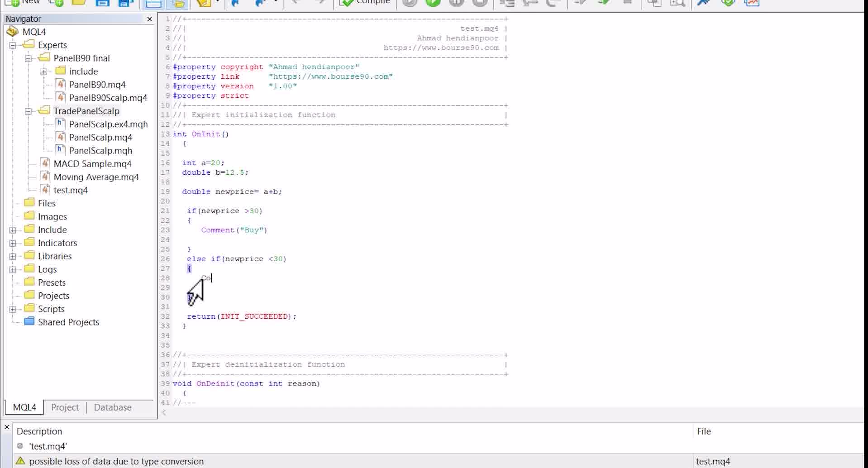
Task: Click the New file toolbar button
Action: tap(22, 2)
